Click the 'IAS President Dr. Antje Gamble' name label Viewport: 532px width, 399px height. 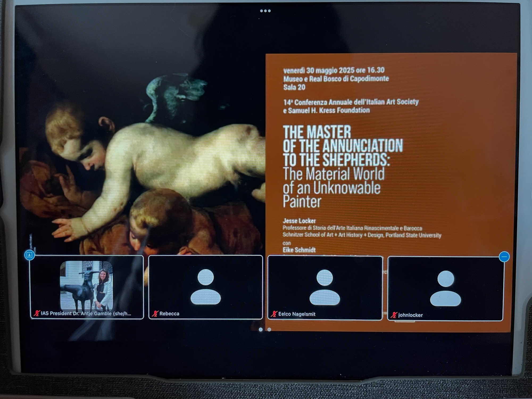(86, 313)
